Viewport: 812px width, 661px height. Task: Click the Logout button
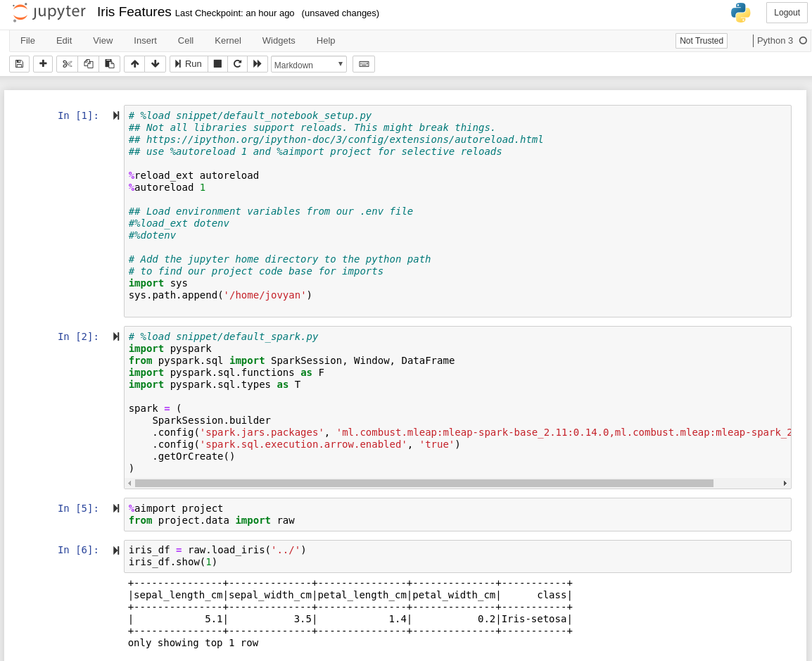(787, 13)
